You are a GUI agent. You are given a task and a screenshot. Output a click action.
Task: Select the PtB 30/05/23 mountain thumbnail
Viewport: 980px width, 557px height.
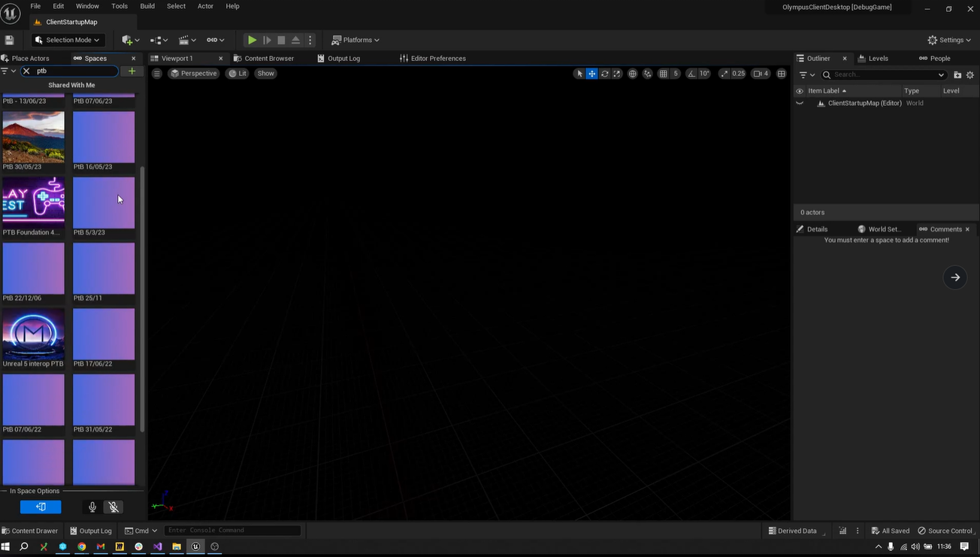coord(33,138)
